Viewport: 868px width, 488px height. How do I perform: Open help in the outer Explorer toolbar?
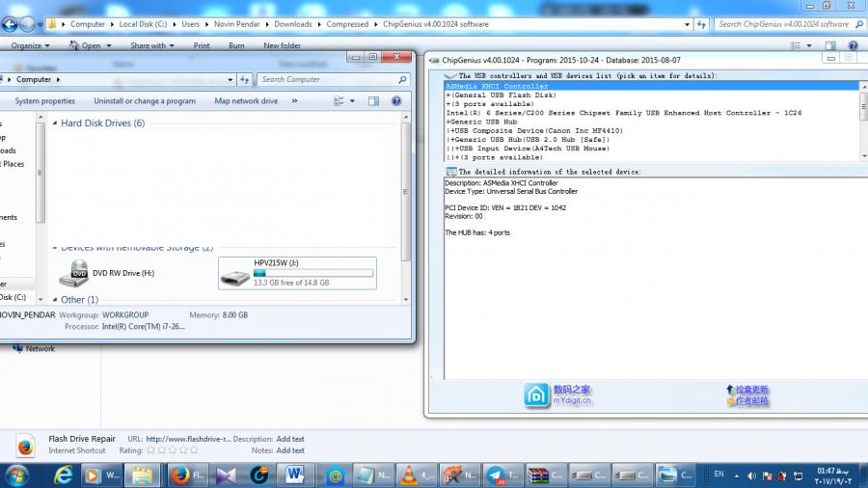tap(854, 45)
